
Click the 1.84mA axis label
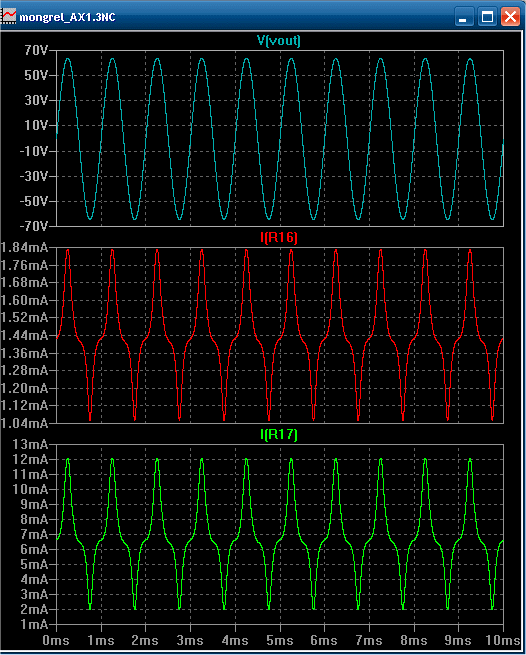[x=24, y=247]
